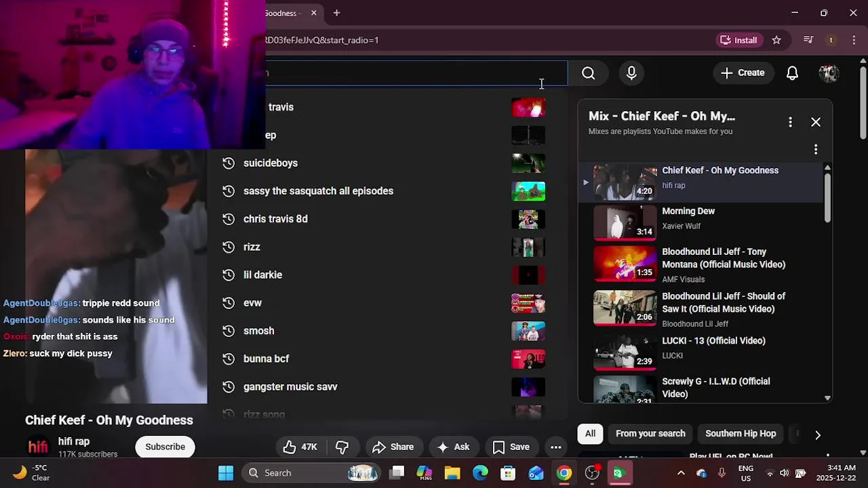Screen dimensions: 868x488
Task: Open the hifi rap channel avatar
Action: click(x=38, y=447)
